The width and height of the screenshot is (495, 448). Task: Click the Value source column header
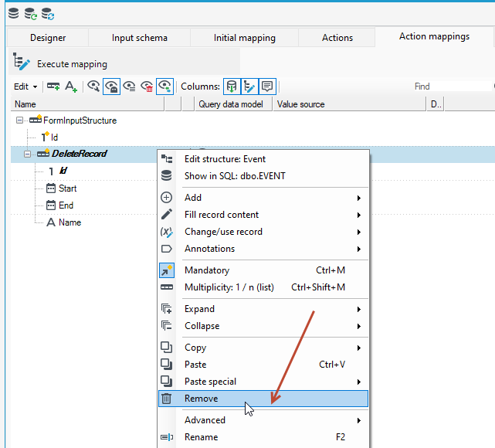pyautogui.click(x=350, y=104)
